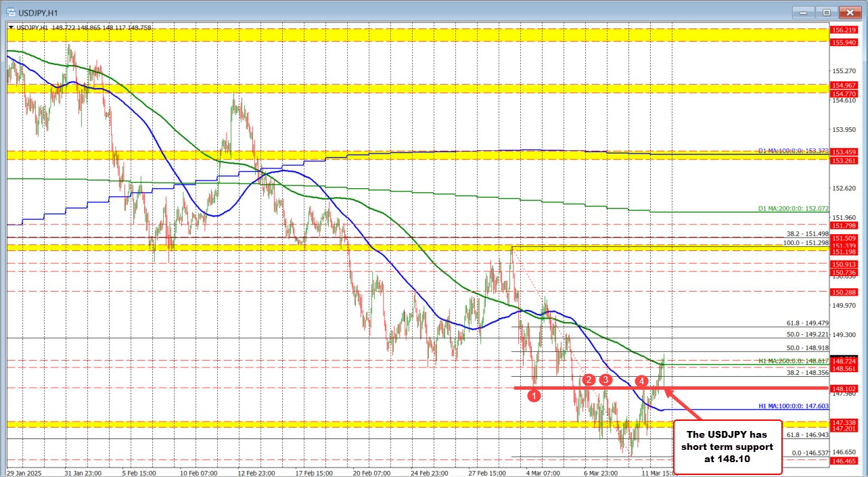Maximize the USDJPY,H1 chart window
Viewport: 868px width, 477px height.
(x=827, y=12)
